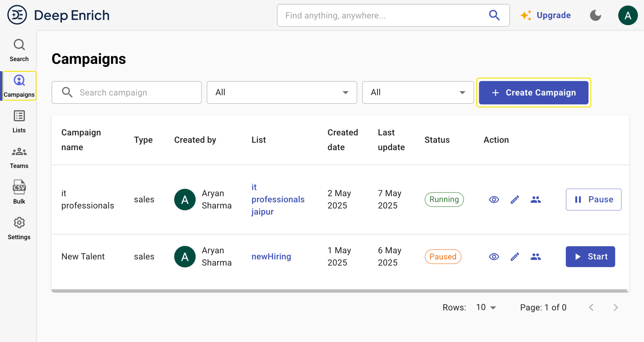Select the Campaigns sidebar tab
Image resolution: width=644 pixels, height=342 pixels.
tap(19, 86)
